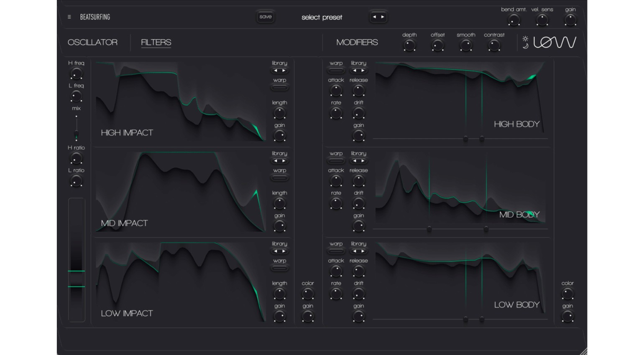The height and width of the screenshot is (355, 644).
Task: Switch to the OSCILLATOR tab
Action: tap(92, 42)
